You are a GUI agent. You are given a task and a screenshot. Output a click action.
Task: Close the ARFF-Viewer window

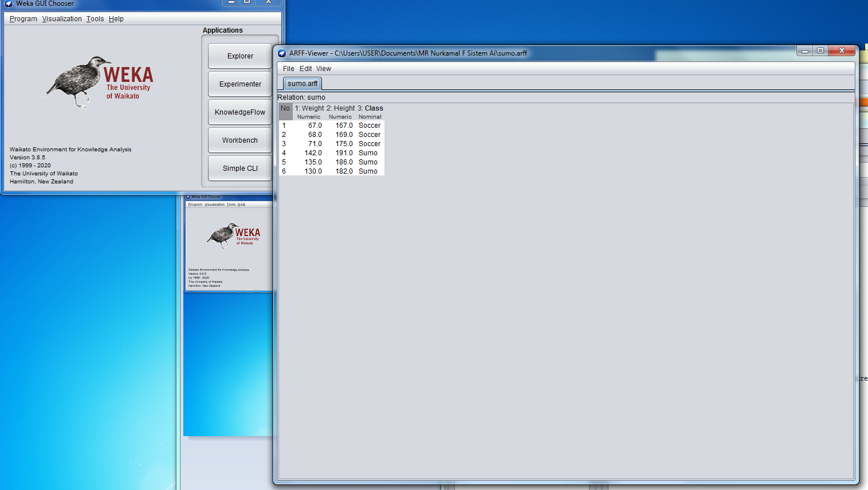click(x=842, y=50)
